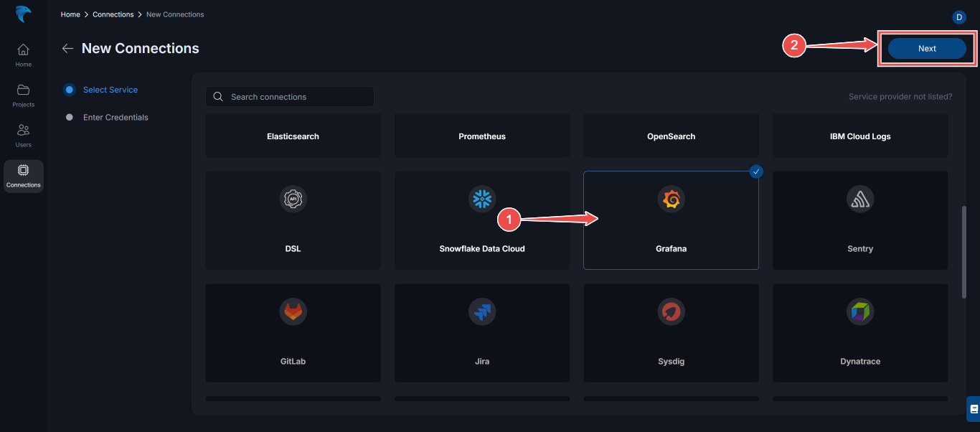Screen dimensions: 980x432
Task: Click the back arrow beside New Connections
Action: pyautogui.click(x=67, y=48)
